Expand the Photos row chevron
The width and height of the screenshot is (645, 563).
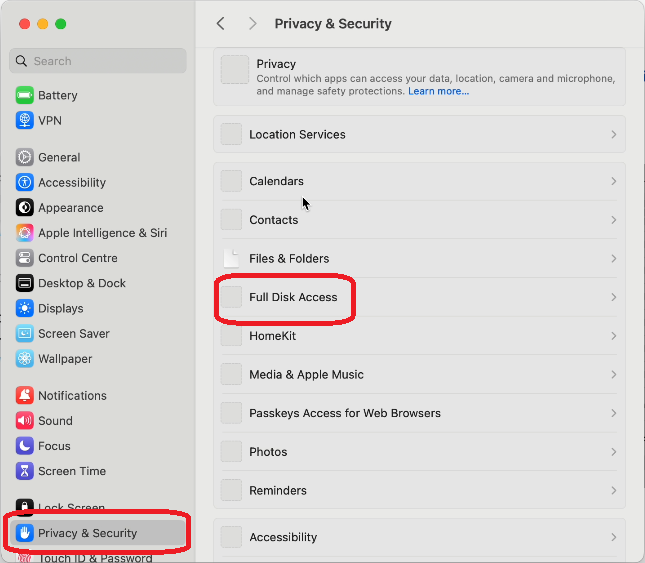[x=614, y=452]
